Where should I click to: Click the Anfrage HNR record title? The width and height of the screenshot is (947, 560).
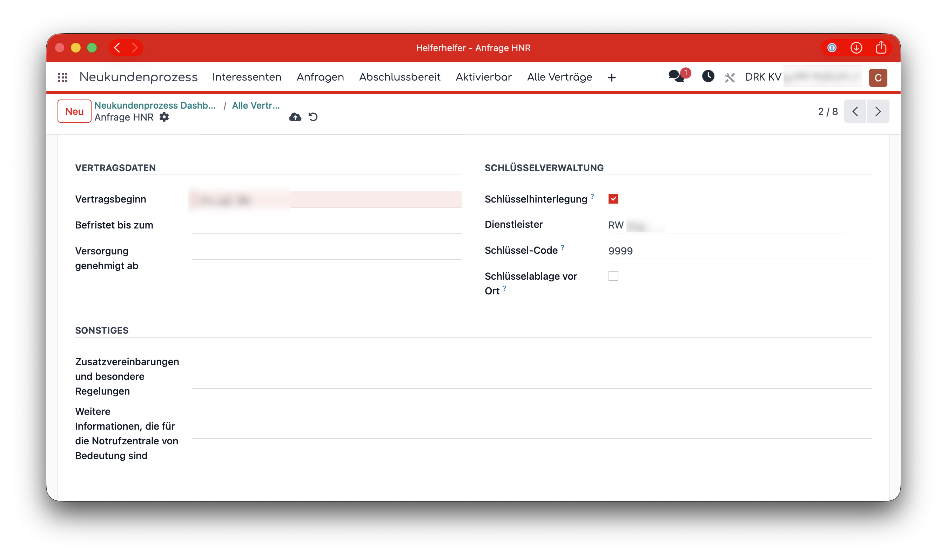tap(124, 117)
